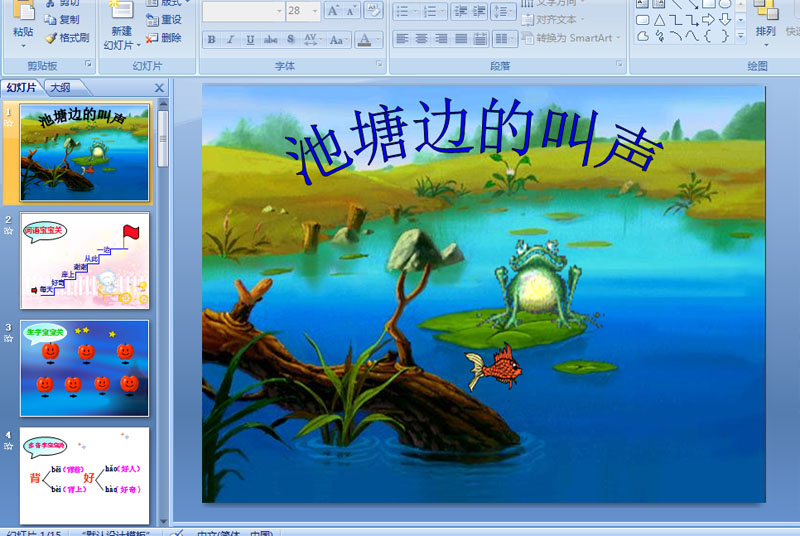Open the font color palette arrow
This screenshot has height=536, width=800.
point(378,39)
